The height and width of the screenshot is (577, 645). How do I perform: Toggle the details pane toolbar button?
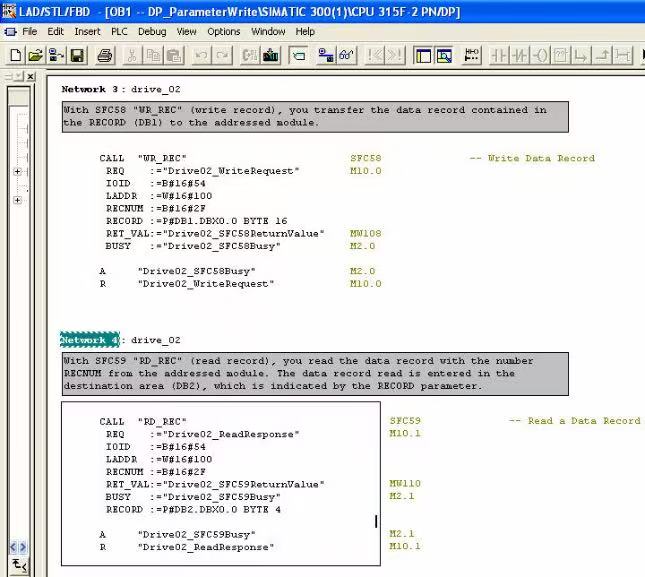pyautogui.click(x=443, y=55)
